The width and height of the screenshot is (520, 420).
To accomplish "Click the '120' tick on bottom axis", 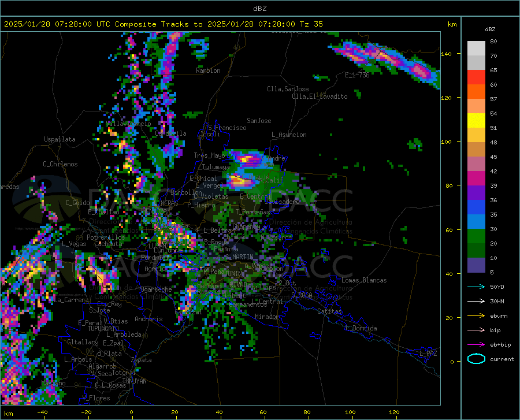I will 394,412.
